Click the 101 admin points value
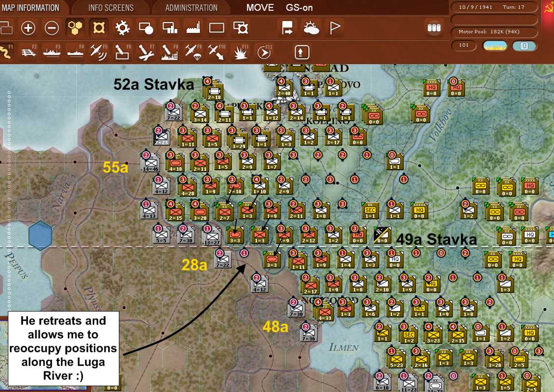This screenshot has height=392, width=554. (x=464, y=45)
